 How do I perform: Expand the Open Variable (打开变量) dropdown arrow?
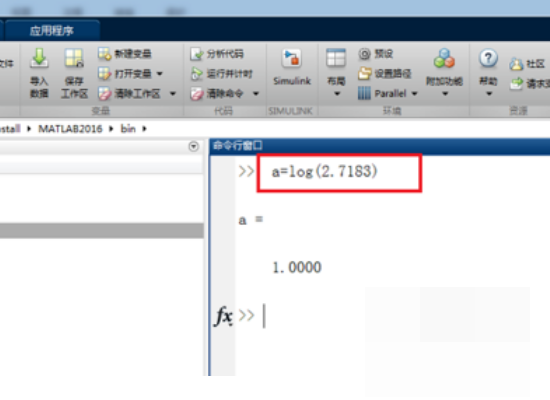(x=160, y=74)
